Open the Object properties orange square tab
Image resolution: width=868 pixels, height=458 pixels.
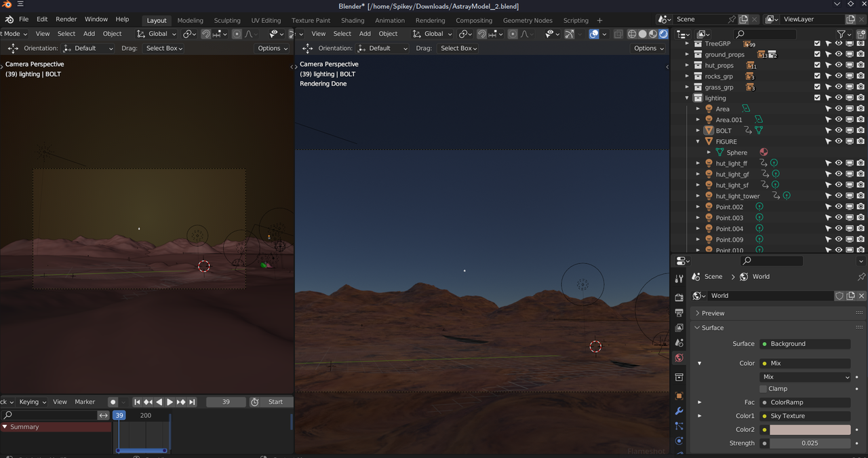pyautogui.click(x=679, y=396)
